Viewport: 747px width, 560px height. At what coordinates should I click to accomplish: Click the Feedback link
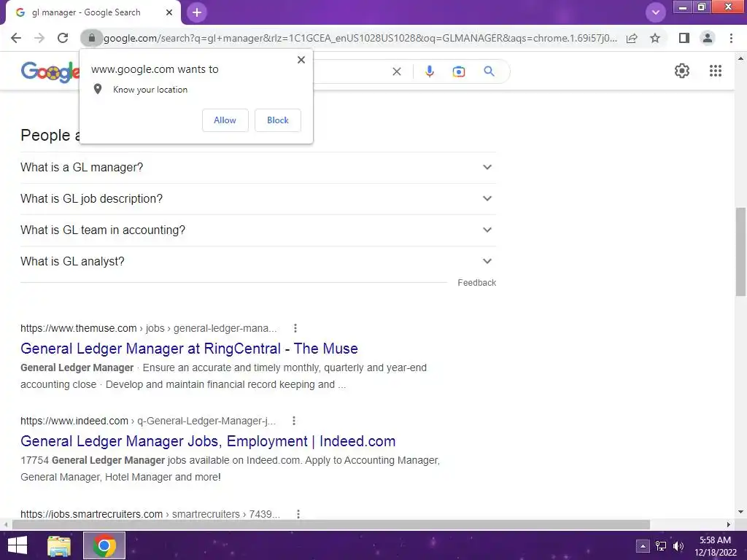tap(477, 283)
